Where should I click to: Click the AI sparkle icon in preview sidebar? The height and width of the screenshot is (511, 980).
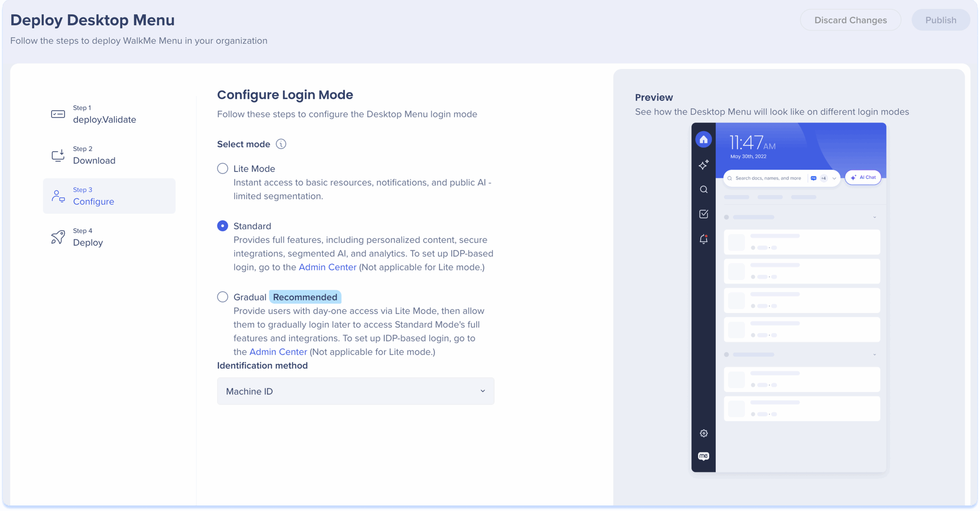pyautogui.click(x=703, y=165)
